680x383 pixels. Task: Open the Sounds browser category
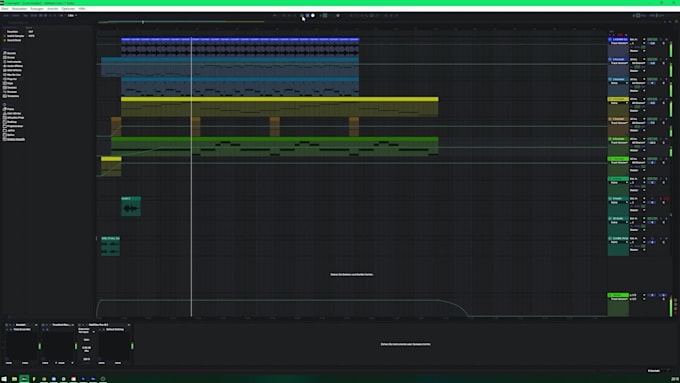11,53
